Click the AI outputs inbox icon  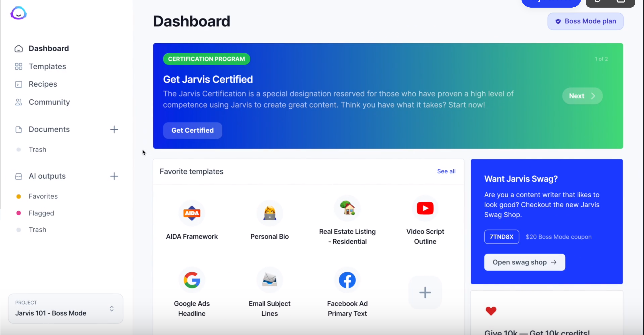pos(19,177)
